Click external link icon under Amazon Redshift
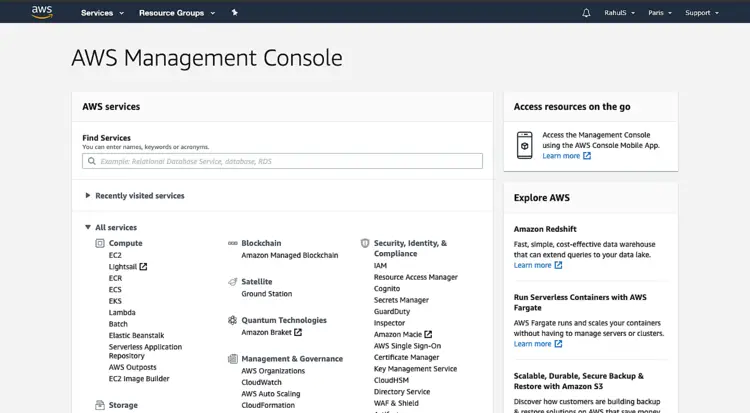Viewport: 750px width, 413px height. click(558, 265)
